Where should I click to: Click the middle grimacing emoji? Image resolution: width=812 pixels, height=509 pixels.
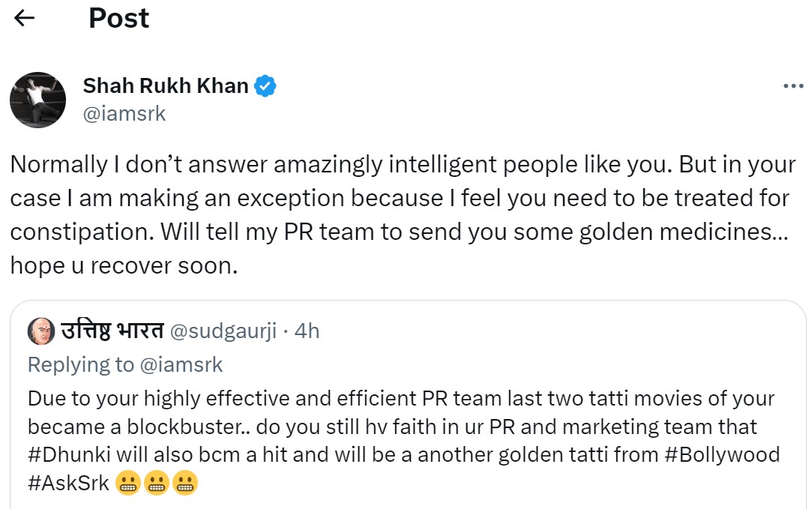(x=157, y=484)
